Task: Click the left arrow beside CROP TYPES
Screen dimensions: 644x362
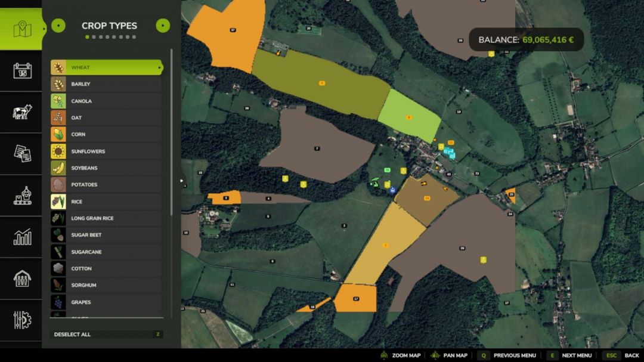Action: (x=57, y=26)
